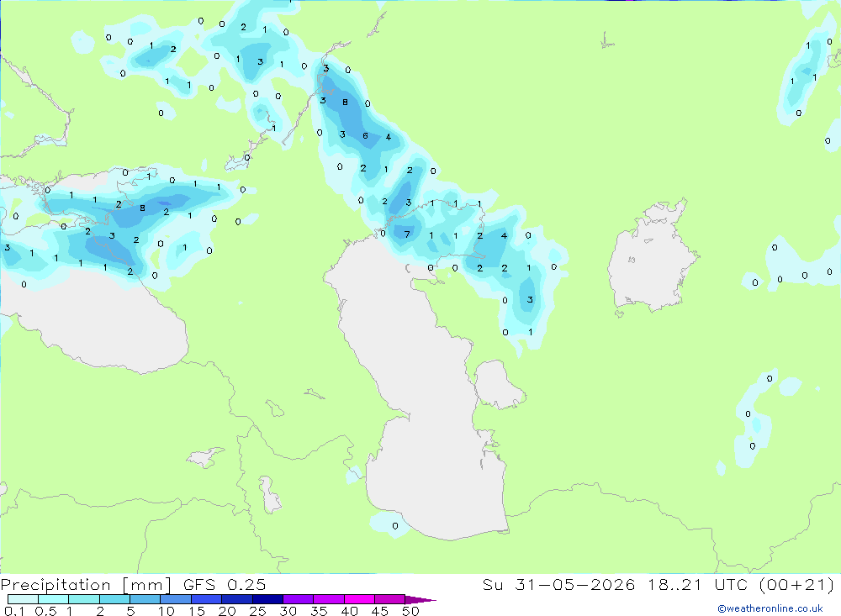Click the 10–15 mm legend swatch
Viewport: 841px width, 616px height.
(x=176, y=599)
